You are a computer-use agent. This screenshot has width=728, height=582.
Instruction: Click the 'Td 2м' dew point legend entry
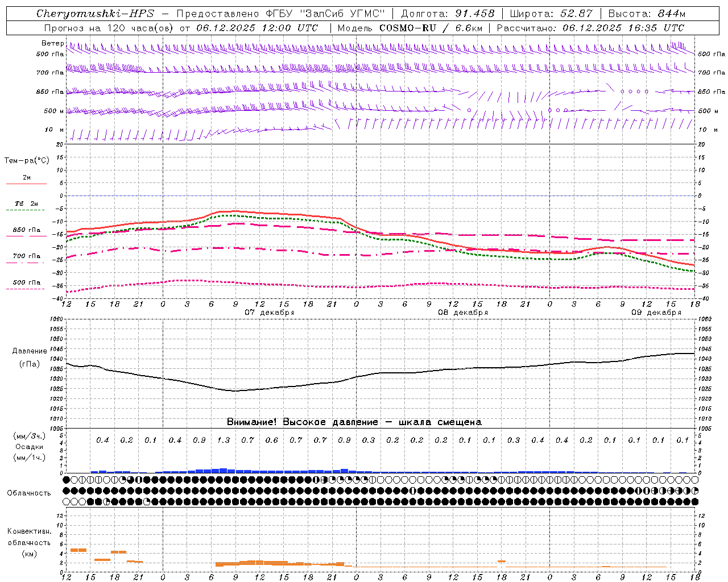click(x=27, y=203)
